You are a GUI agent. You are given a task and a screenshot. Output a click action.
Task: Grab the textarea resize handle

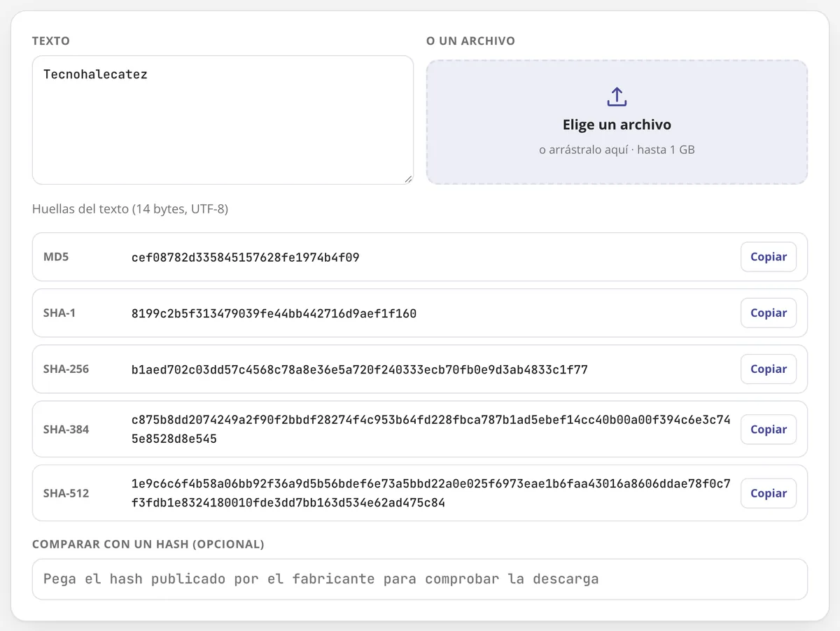408,179
